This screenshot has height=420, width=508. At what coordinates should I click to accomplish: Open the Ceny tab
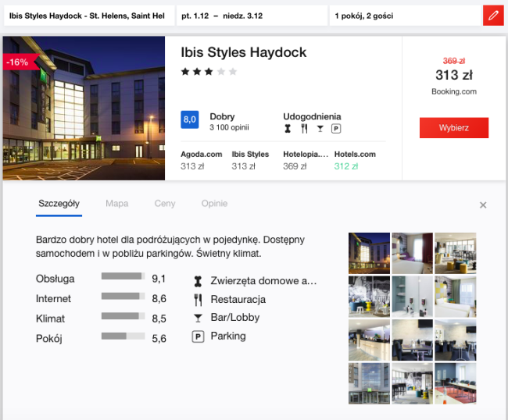click(x=165, y=204)
